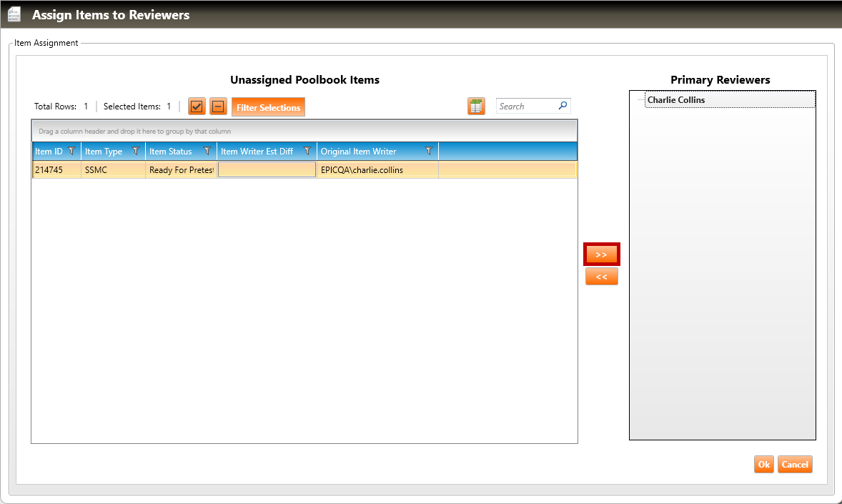The width and height of the screenshot is (842, 504).
Task: Click the document icon in title bar
Action: (x=14, y=14)
